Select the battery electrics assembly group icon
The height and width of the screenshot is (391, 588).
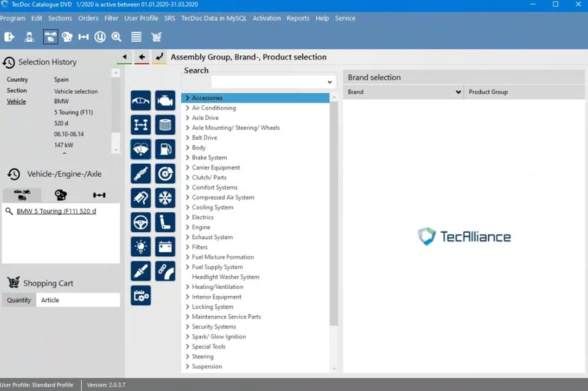(165, 247)
